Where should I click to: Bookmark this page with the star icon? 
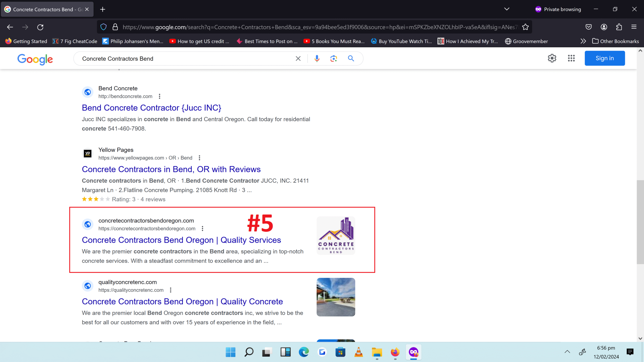pos(525,27)
